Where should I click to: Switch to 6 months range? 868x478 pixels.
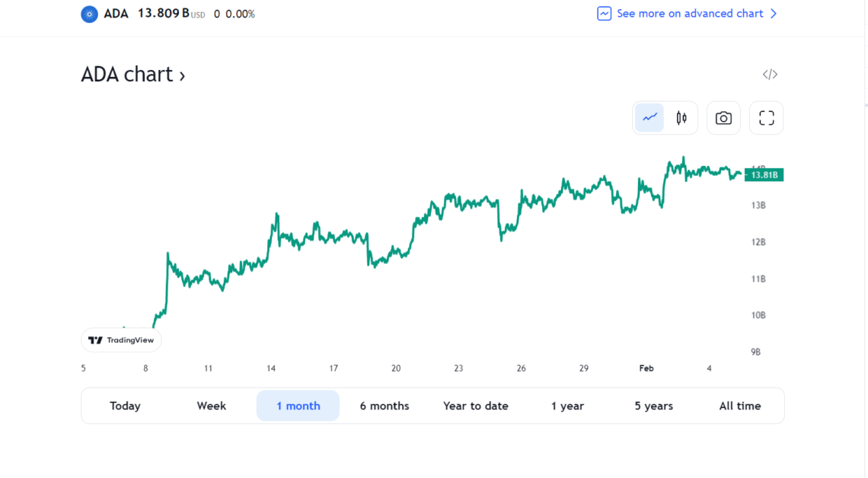click(385, 406)
